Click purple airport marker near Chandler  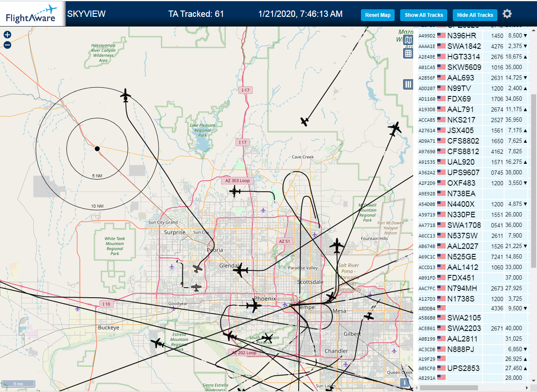click(x=345, y=364)
